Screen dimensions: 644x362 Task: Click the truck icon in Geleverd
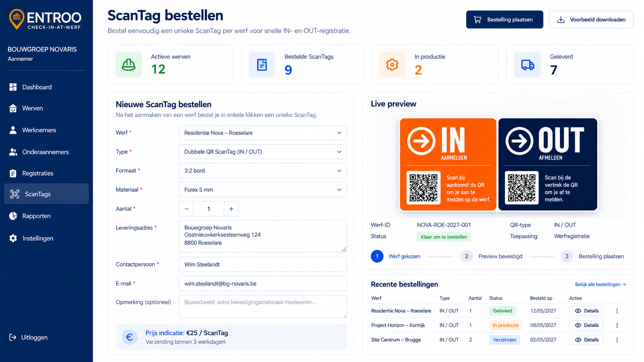tap(527, 65)
